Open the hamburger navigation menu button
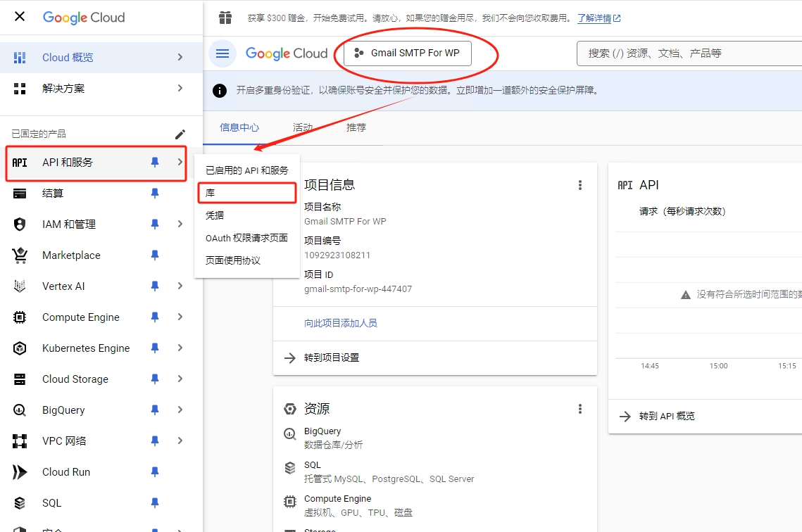Viewport: 802px width, 532px height. click(x=223, y=53)
